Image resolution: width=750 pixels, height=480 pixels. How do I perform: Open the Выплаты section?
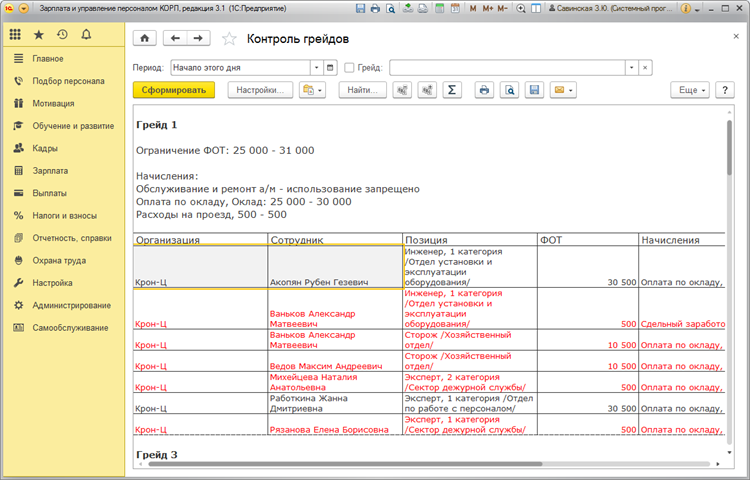pyautogui.click(x=64, y=193)
